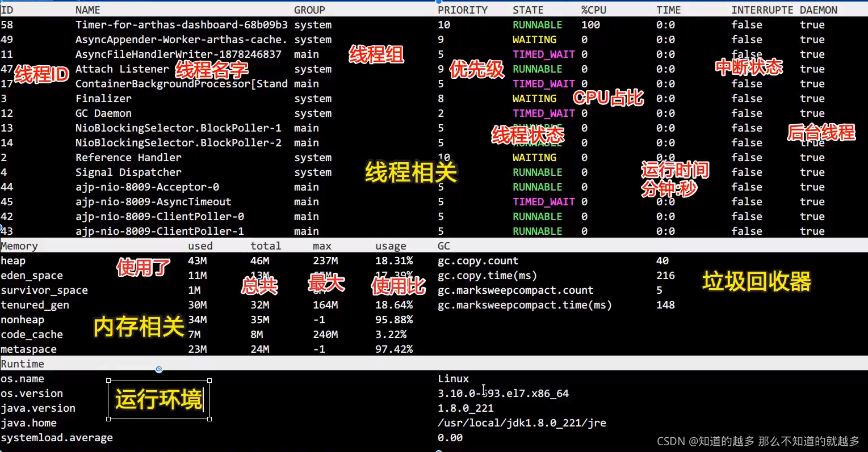The width and height of the screenshot is (868, 452).
Task: Select the Signal Dispatcher thread name
Action: 128,172
